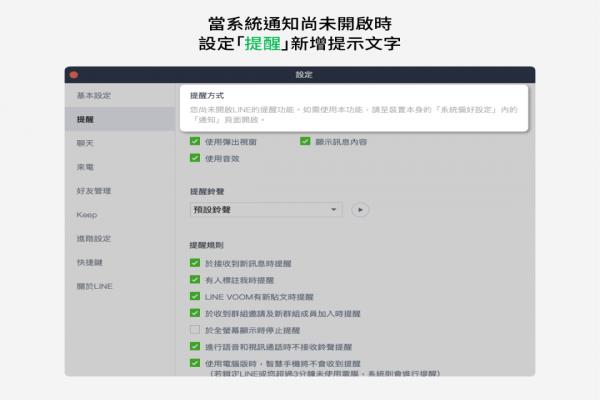This screenshot has height=400, width=600.
Task: Toggle 於收到群組邀請及新群組成員加入時提醒 checkbox
Action: pyautogui.click(x=195, y=313)
